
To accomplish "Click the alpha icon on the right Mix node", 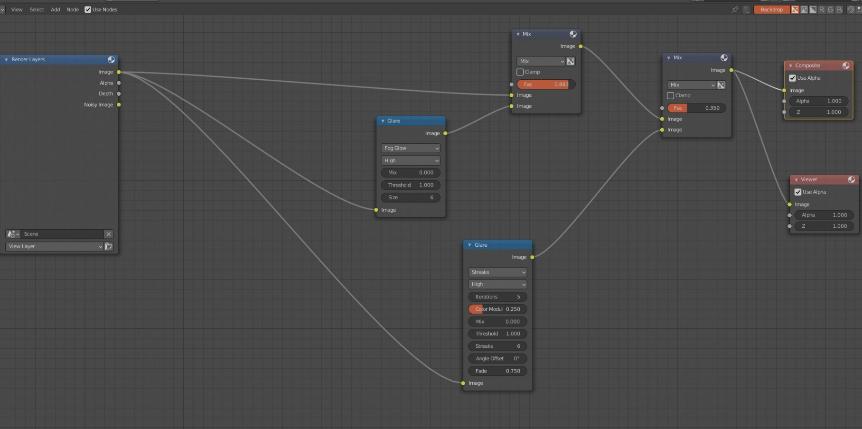I will (x=720, y=85).
